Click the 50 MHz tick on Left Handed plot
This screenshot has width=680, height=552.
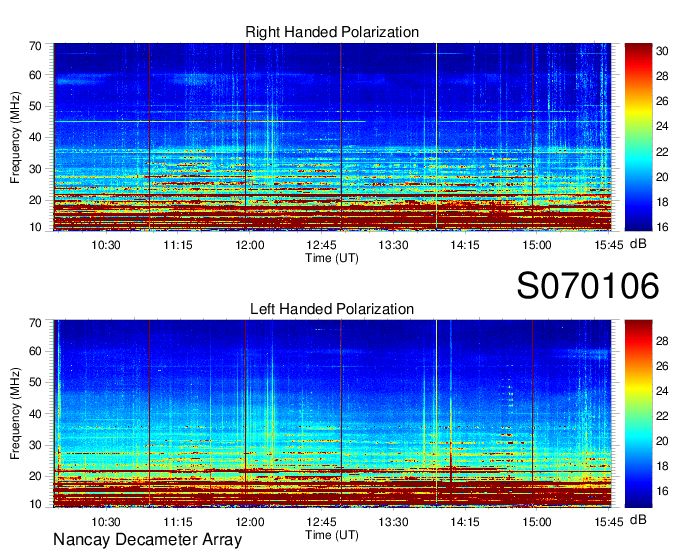pos(35,382)
